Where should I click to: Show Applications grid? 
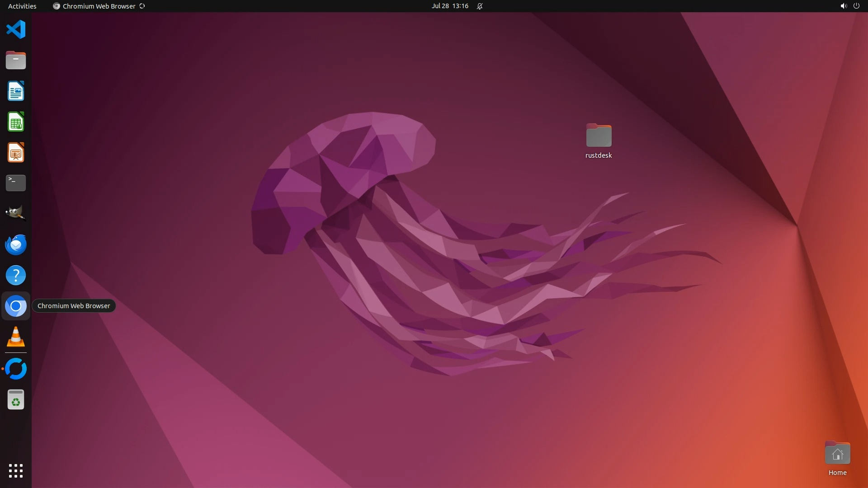coord(16,470)
